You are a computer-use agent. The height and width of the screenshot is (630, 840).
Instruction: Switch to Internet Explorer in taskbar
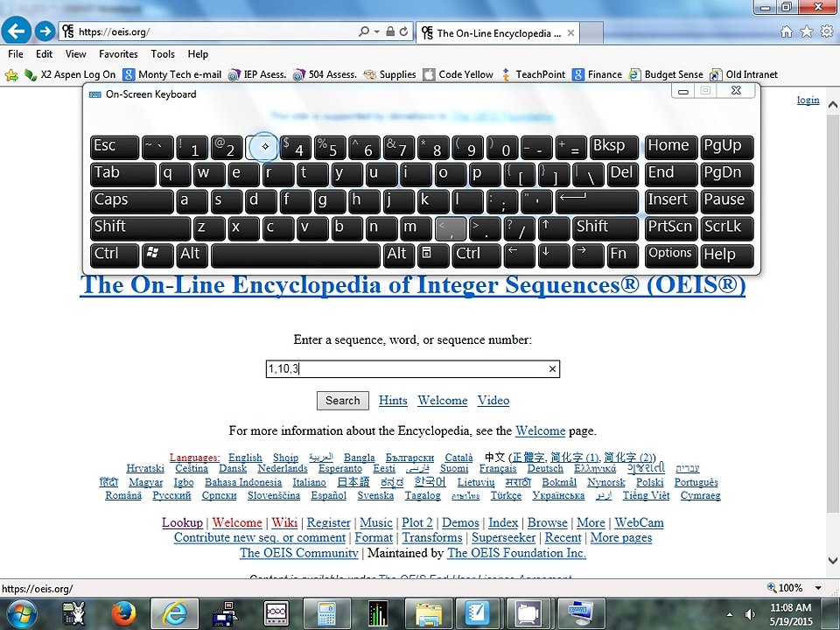[x=175, y=614]
